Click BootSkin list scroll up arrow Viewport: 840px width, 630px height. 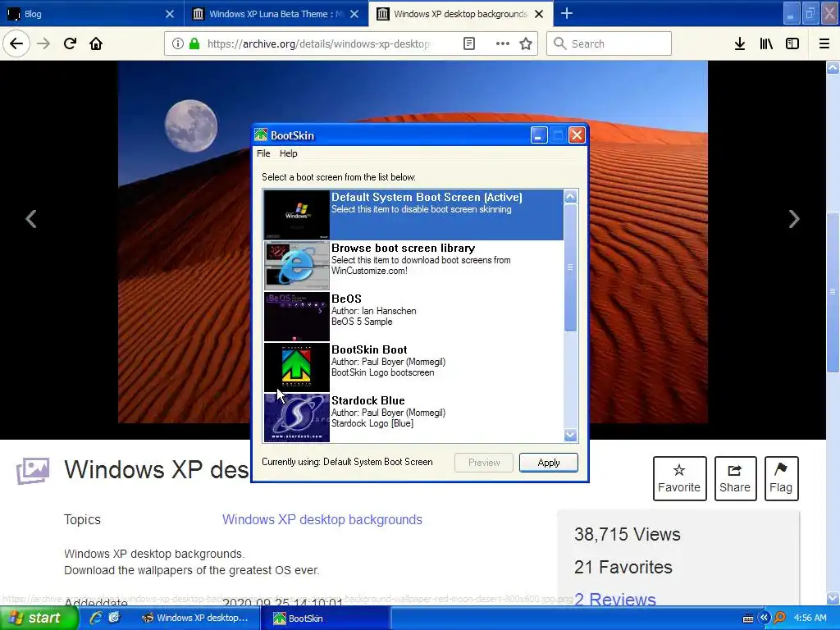[x=571, y=197]
